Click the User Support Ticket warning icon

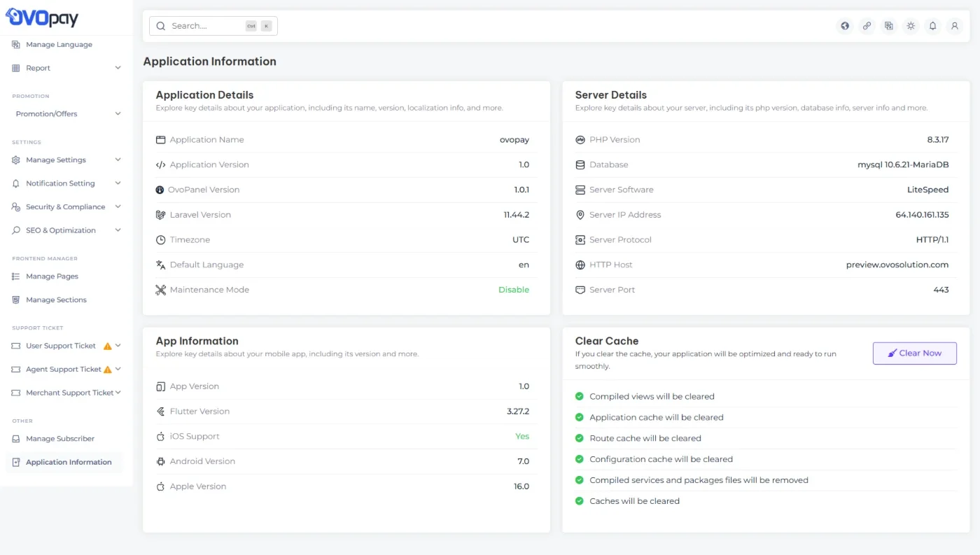(107, 346)
